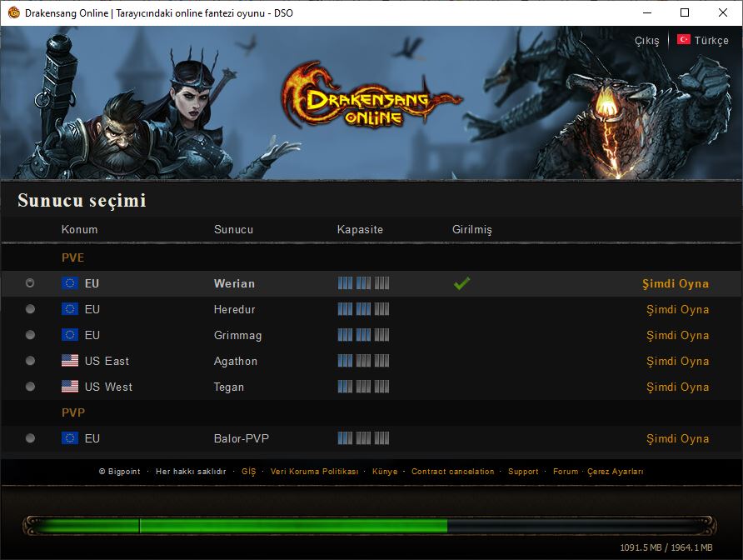Click the Heredur server name

pos(235,310)
